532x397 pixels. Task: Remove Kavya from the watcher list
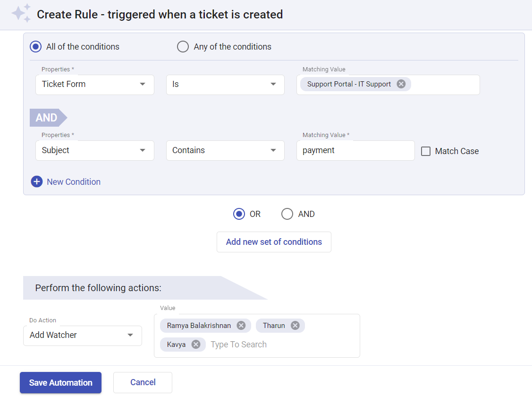tap(195, 344)
